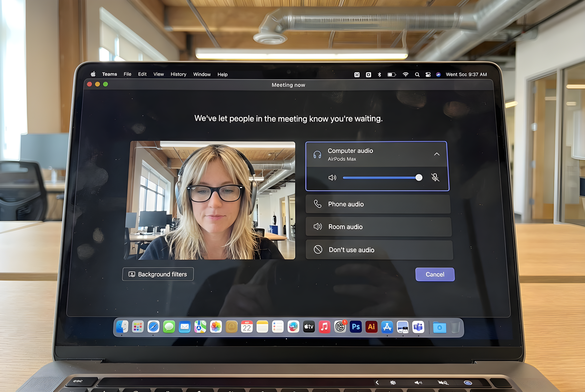Image resolution: width=585 pixels, height=392 pixels.
Task: Choose Don't use audio option
Action: click(379, 250)
